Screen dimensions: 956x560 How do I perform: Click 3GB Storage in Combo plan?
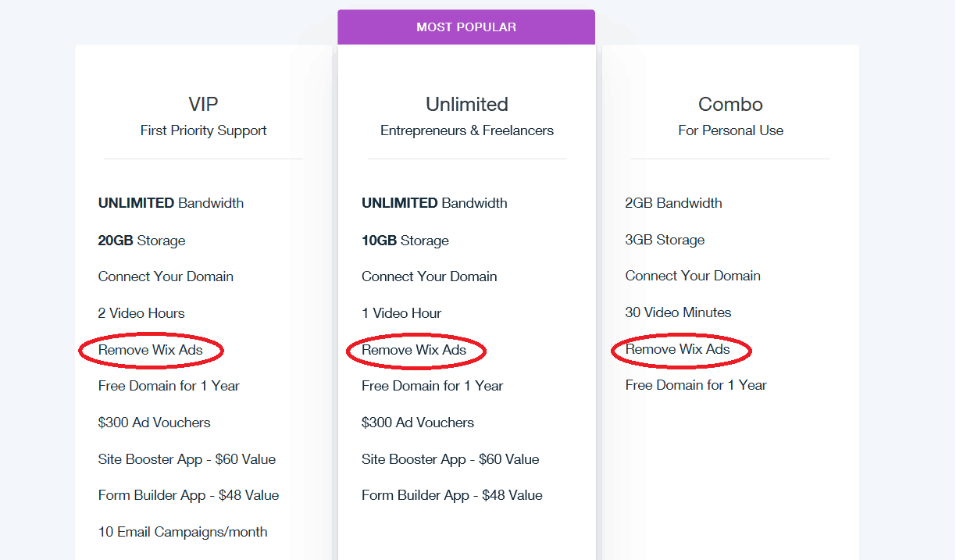[665, 240]
